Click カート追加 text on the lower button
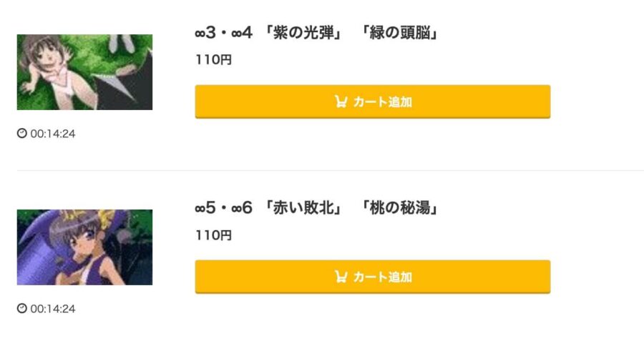The height and width of the screenshot is (346, 644). pos(382,277)
